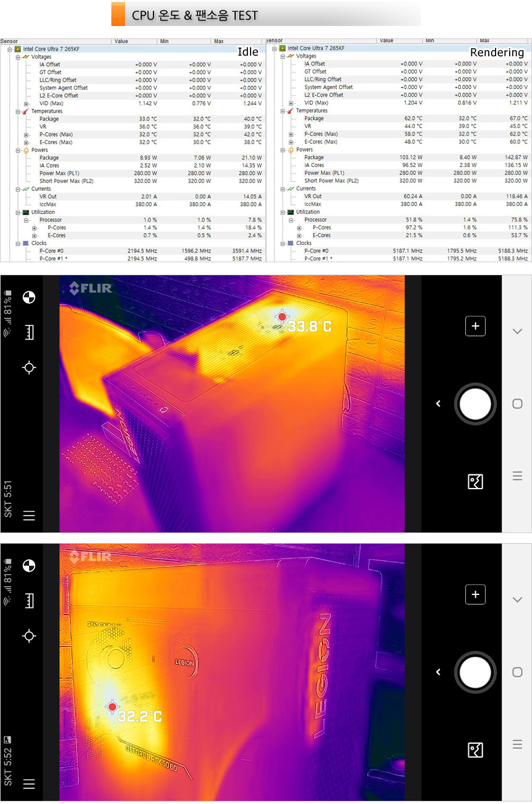Expand VID (Max) in the Rendering panel

coord(291,103)
